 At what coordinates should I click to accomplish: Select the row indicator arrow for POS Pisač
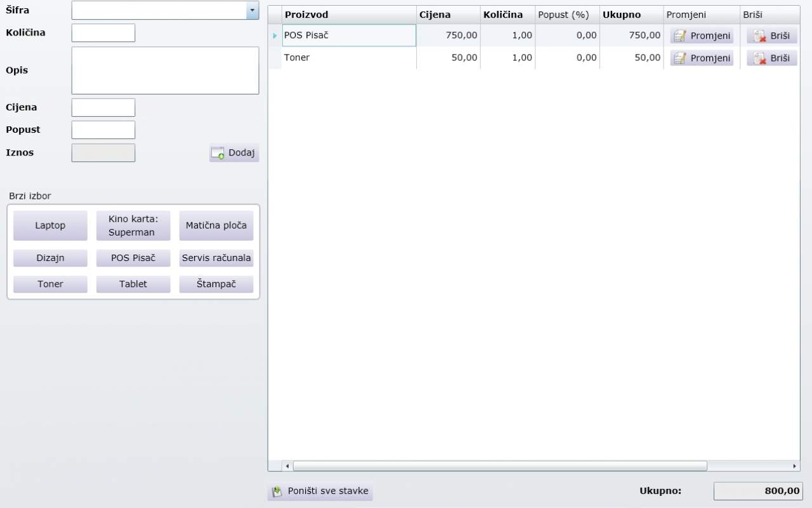tap(275, 36)
